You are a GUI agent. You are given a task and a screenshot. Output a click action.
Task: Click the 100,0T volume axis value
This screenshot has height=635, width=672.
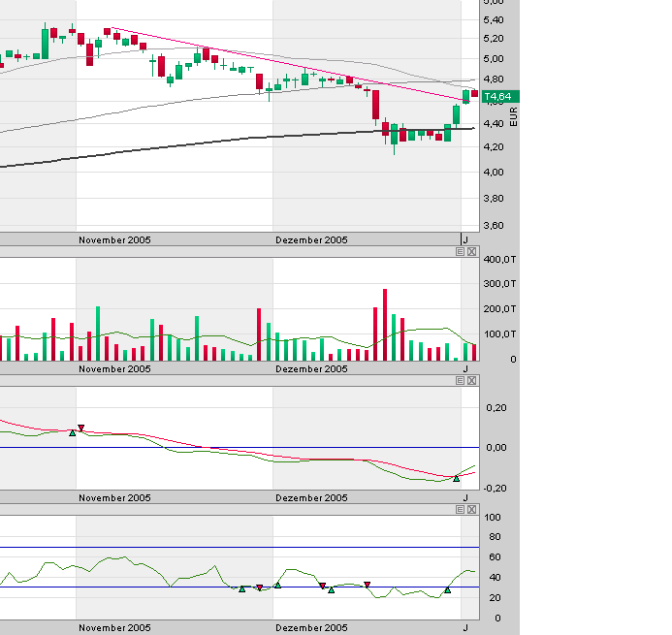coord(499,334)
